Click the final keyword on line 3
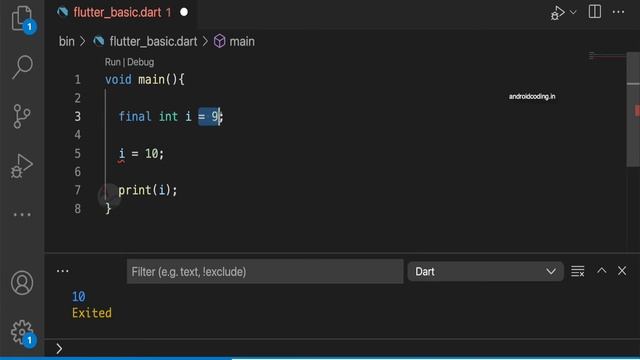640x360 pixels. [x=135, y=117]
